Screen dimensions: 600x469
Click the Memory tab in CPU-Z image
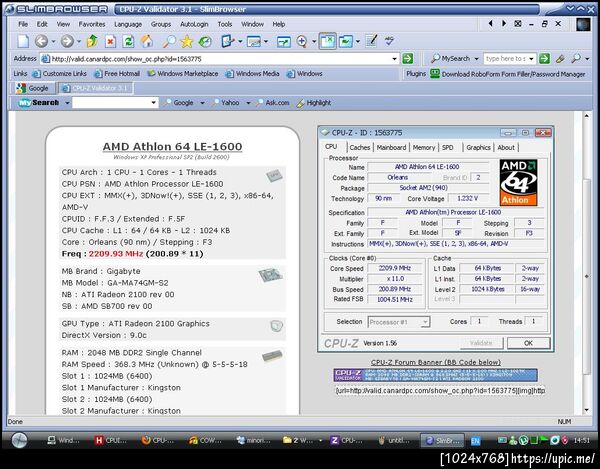424,147
